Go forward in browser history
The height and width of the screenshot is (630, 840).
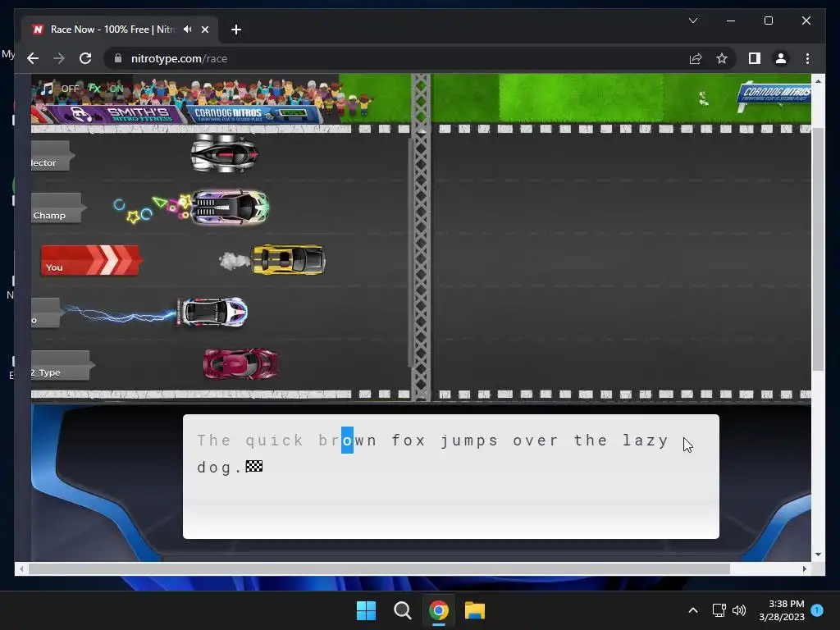[59, 58]
